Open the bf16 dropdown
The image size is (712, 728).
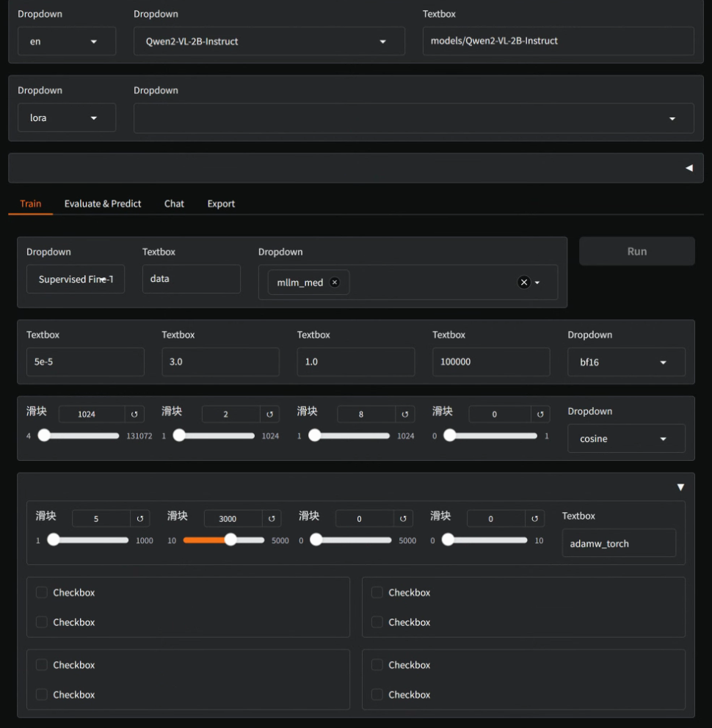point(626,363)
